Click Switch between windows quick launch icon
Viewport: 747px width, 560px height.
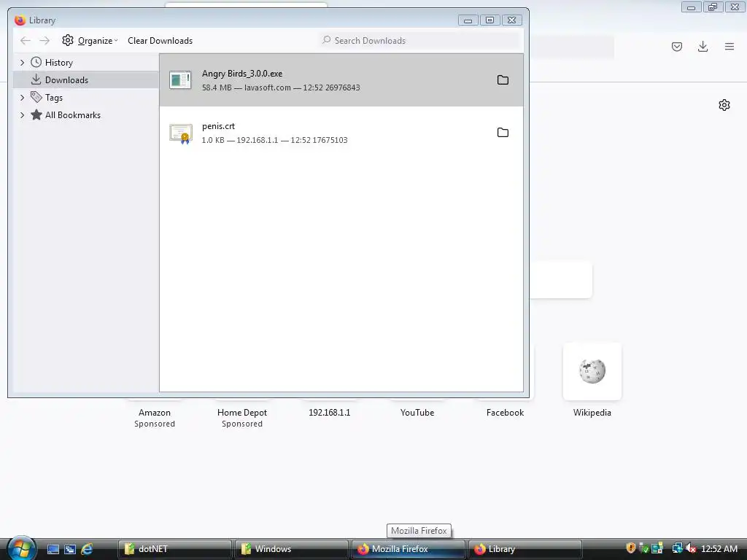tap(70, 549)
